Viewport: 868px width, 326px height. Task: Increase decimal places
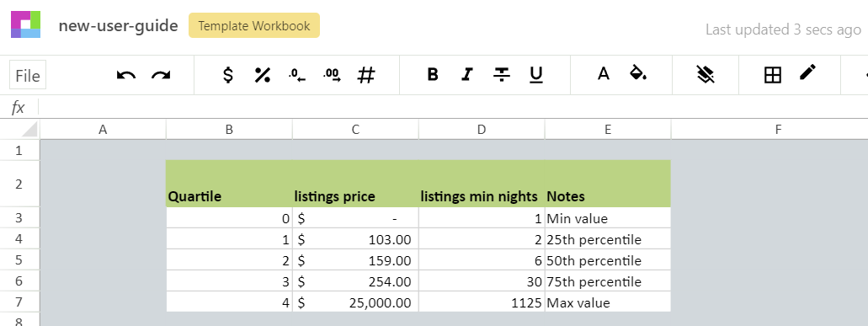coord(333,75)
